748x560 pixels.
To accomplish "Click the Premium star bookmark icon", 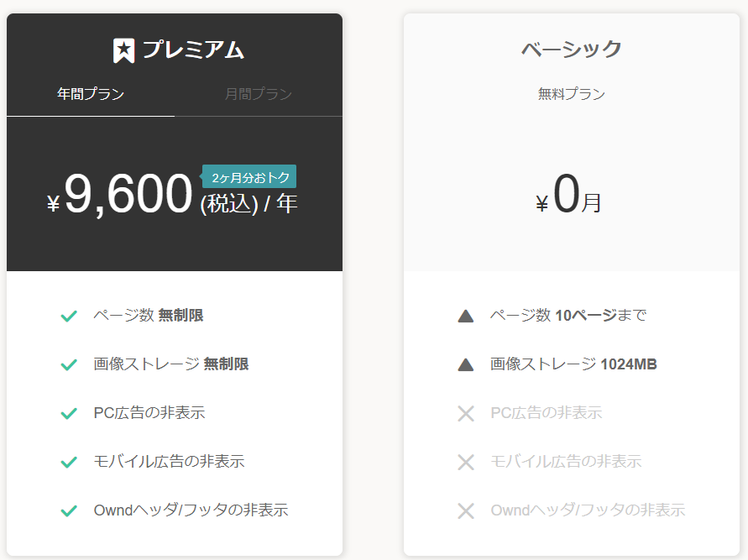I will coord(123,50).
